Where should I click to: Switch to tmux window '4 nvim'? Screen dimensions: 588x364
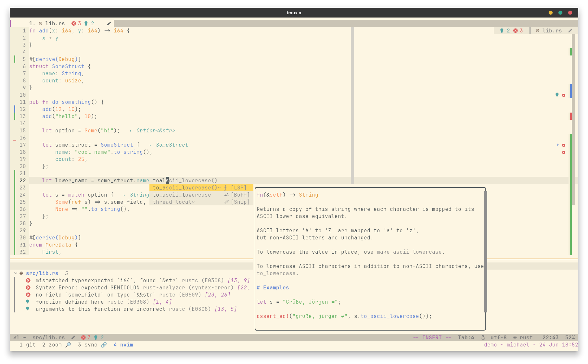click(x=123, y=345)
